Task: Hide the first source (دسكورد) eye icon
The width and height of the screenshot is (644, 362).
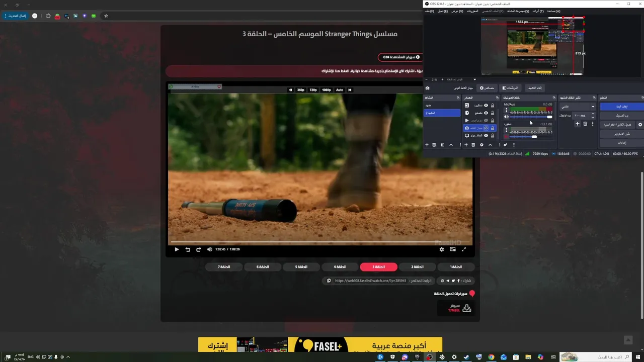Action: pos(486,106)
